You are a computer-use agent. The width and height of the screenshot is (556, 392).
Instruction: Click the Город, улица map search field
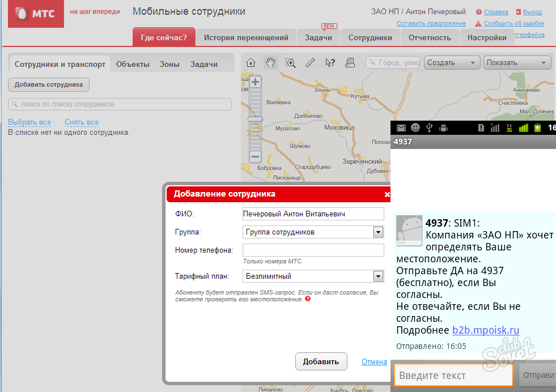tap(393, 63)
